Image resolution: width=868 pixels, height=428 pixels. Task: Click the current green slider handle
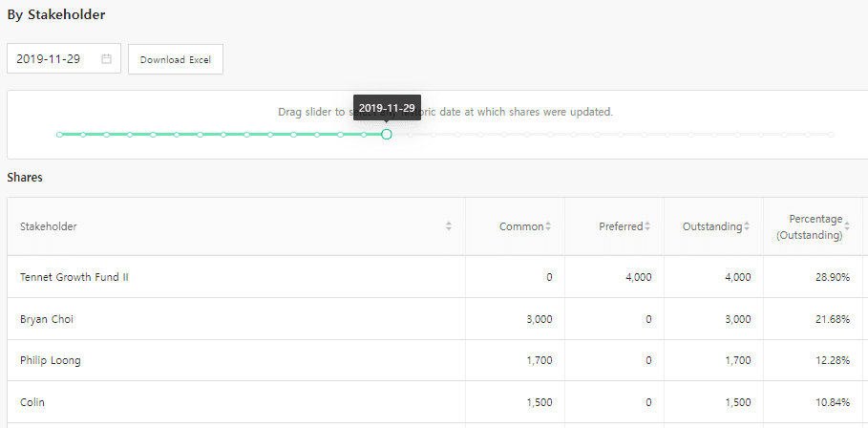[x=387, y=134]
